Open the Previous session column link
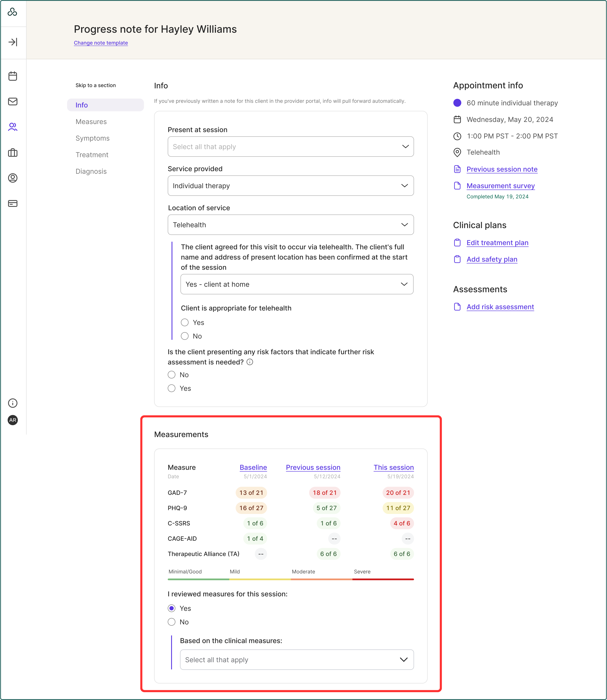This screenshot has height=700, width=607. [x=313, y=467]
